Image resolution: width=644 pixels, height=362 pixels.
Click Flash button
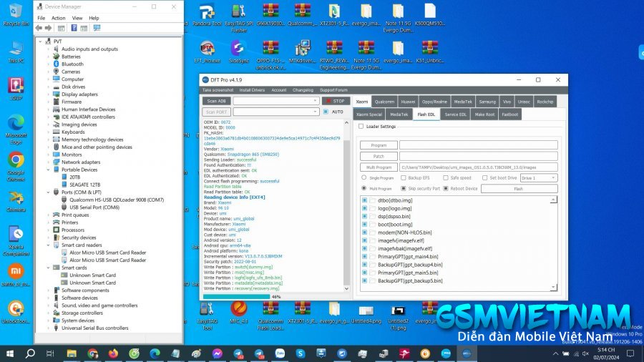coord(519,189)
